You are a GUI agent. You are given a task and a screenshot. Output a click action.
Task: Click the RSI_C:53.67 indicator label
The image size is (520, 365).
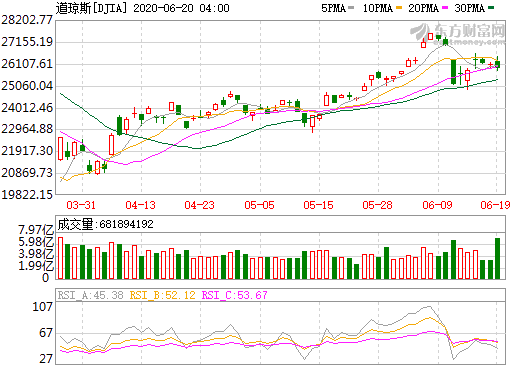point(235,295)
